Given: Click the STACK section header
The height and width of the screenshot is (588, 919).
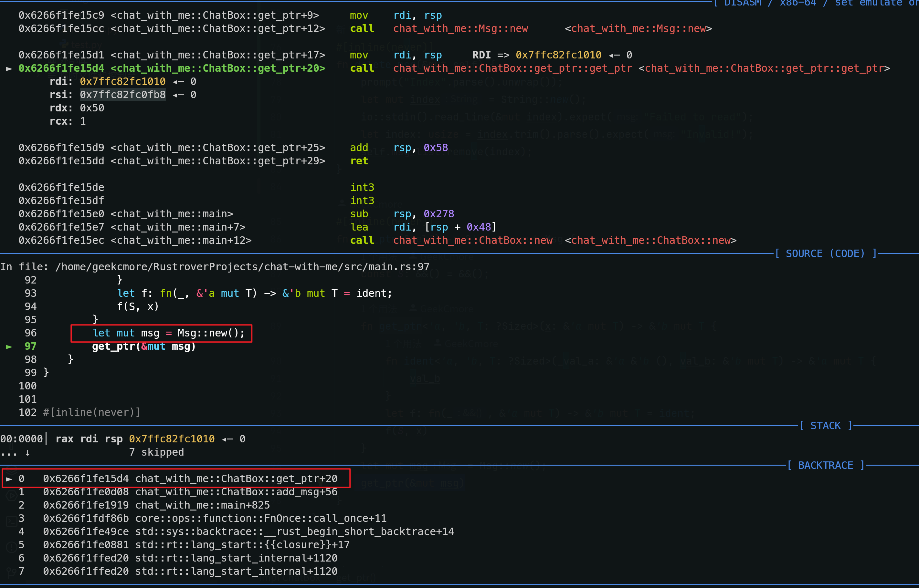Looking at the screenshot, I should pyautogui.click(x=825, y=426).
